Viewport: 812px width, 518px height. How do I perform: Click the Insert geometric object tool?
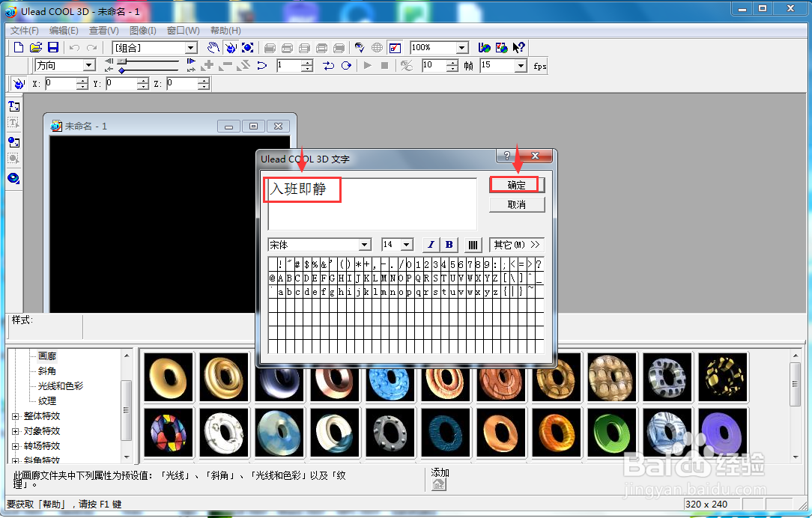point(14,179)
